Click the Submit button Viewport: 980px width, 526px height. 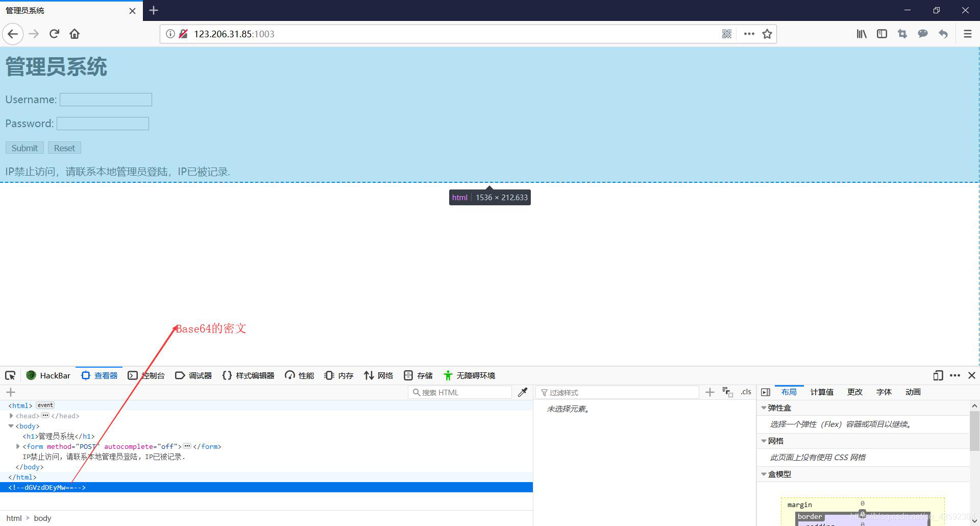[x=24, y=148]
